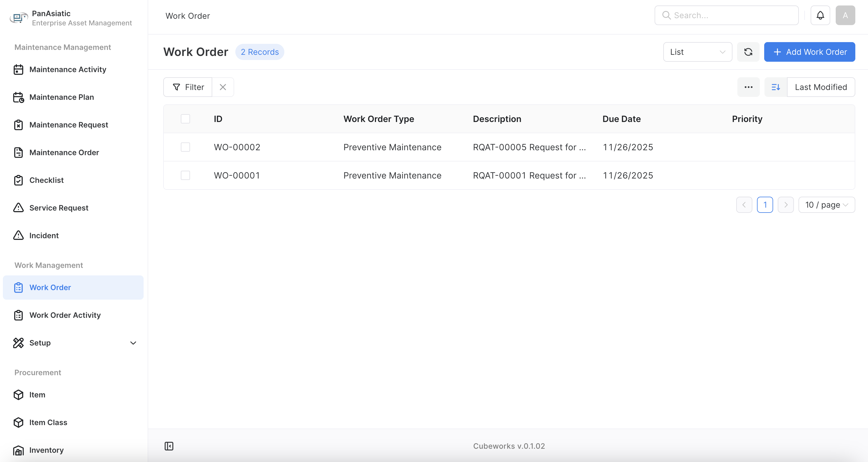The height and width of the screenshot is (462, 868).
Task: Open the Service Request section
Action: pyautogui.click(x=59, y=208)
